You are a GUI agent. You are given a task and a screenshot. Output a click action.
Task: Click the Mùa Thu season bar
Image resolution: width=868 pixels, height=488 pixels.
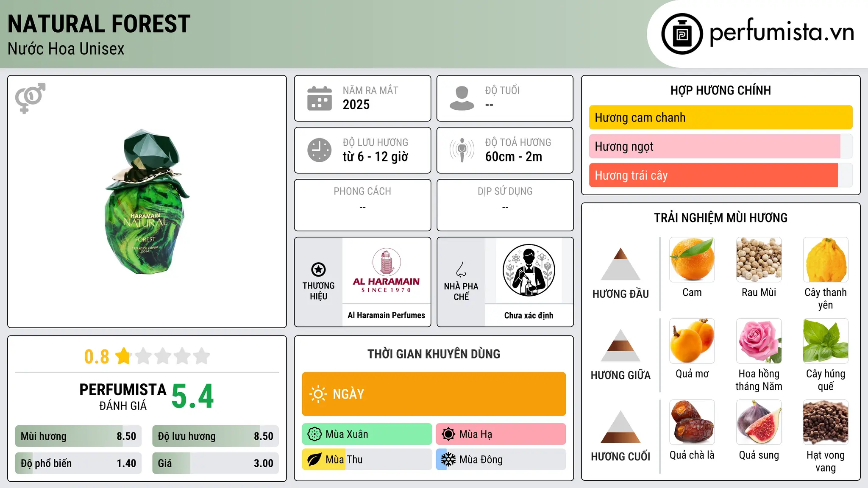point(367,460)
